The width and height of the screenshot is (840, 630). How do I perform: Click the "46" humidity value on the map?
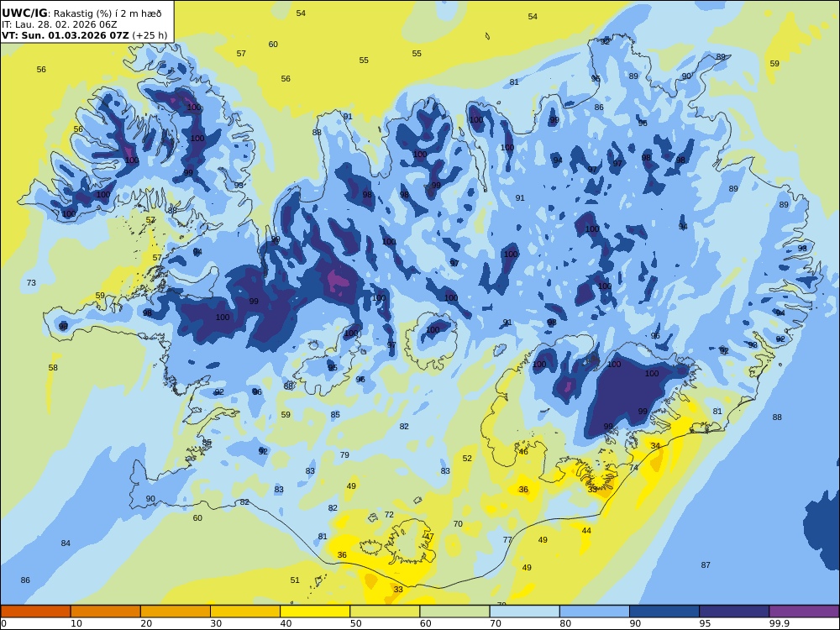pos(523,452)
